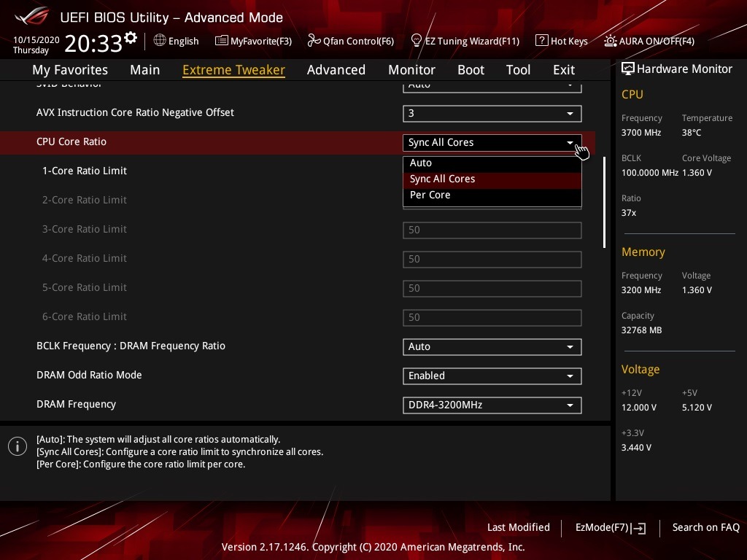Click the memory capacity value 32768 MB
This screenshot has height=560, width=747.
(x=641, y=330)
